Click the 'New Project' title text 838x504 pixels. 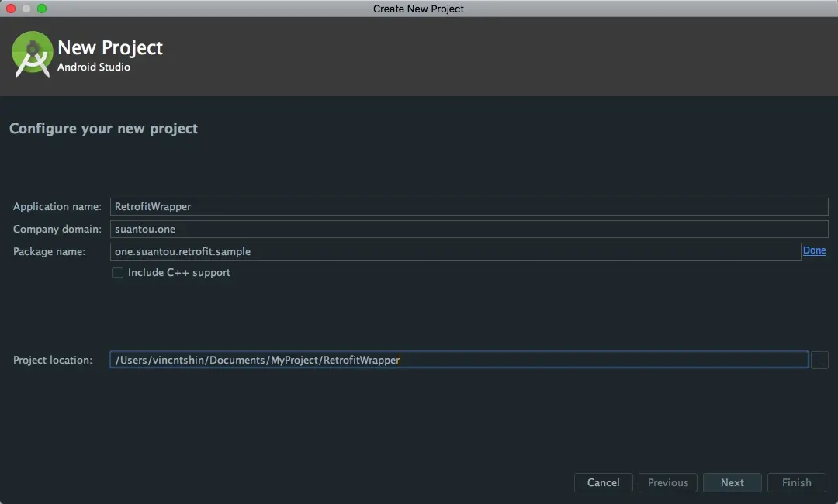tap(110, 47)
